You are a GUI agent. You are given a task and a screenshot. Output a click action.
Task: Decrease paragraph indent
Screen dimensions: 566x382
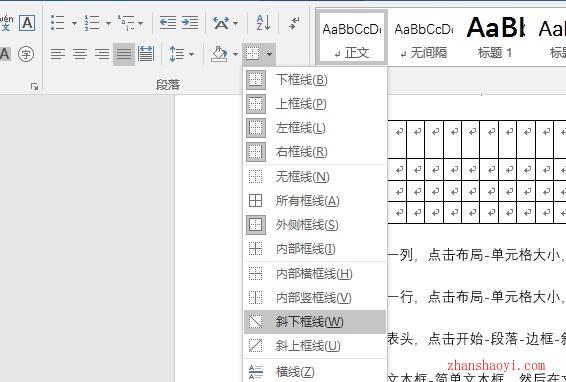168,23
